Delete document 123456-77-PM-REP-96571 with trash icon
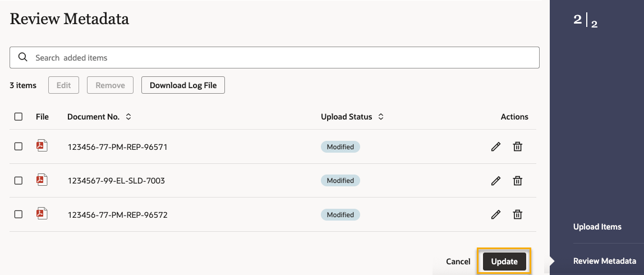Viewport: 644px width, 275px height. click(x=518, y=146)
